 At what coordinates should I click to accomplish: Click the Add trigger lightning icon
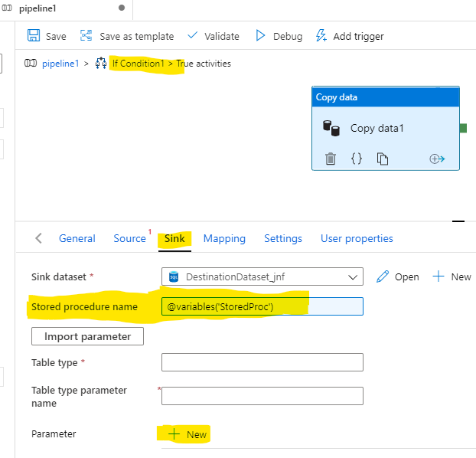click(321, 35)
